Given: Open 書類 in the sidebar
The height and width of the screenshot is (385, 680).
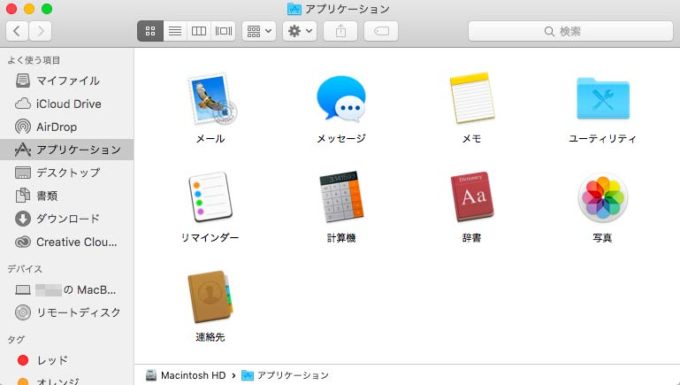Looking at the screenshot, I should (67, 196).
